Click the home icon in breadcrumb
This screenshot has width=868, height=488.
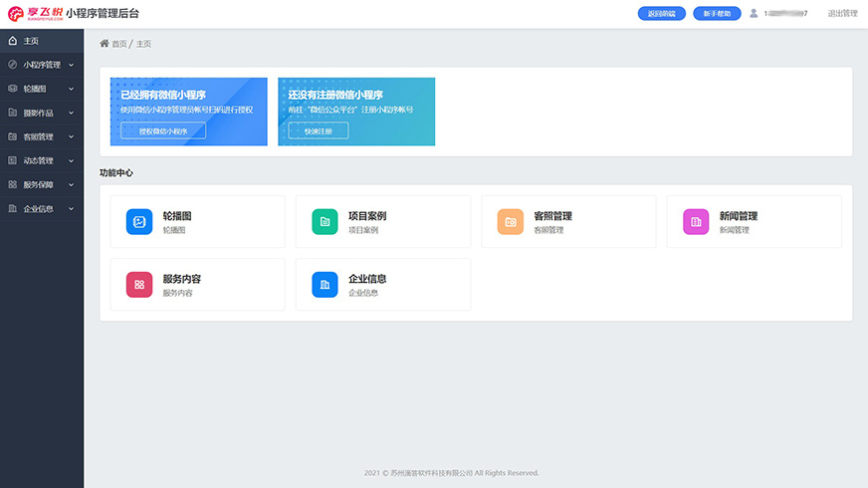105,44
